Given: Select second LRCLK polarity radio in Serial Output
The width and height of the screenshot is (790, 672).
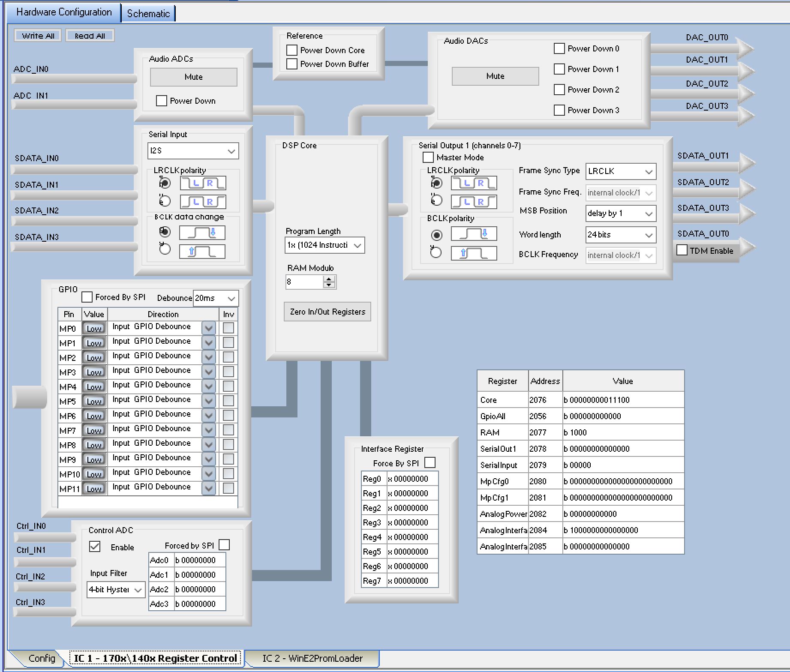Looking at the screenshot, I should [x=436, y=200].
